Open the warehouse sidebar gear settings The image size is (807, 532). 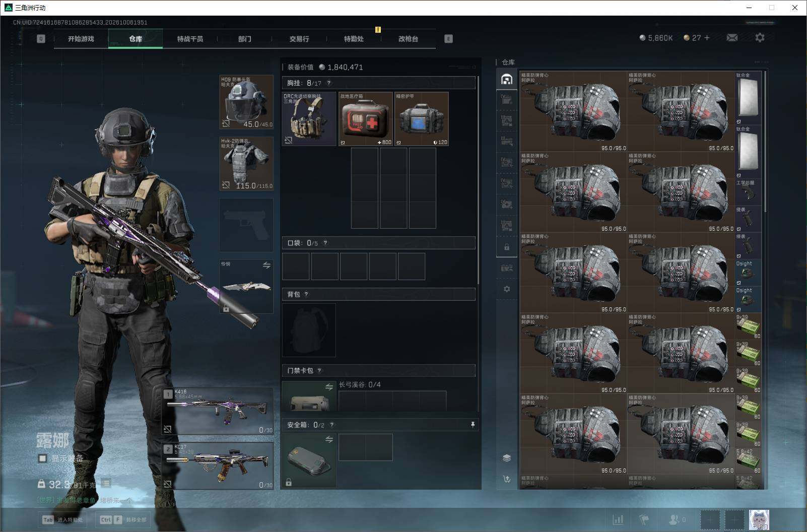(507, 289)
